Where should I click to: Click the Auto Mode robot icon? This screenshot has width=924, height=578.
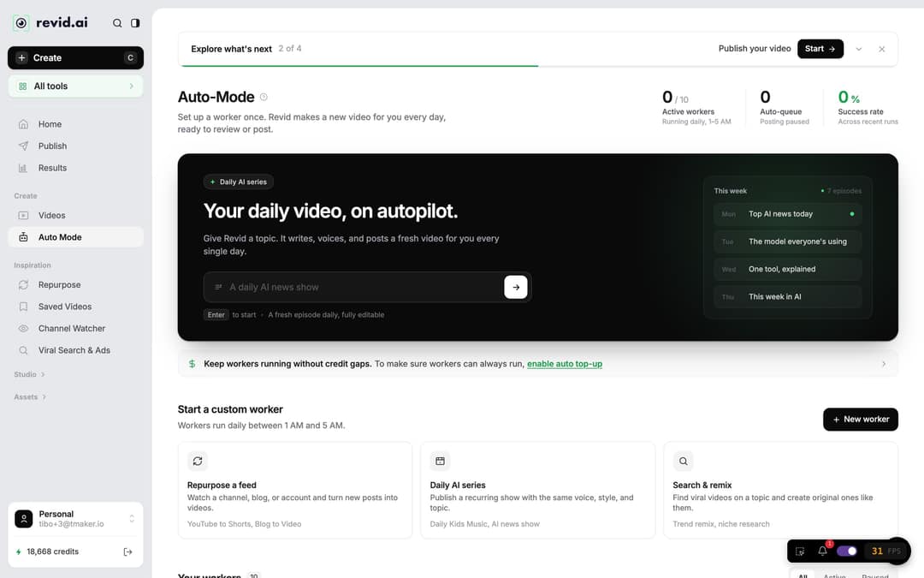[23, 237]
